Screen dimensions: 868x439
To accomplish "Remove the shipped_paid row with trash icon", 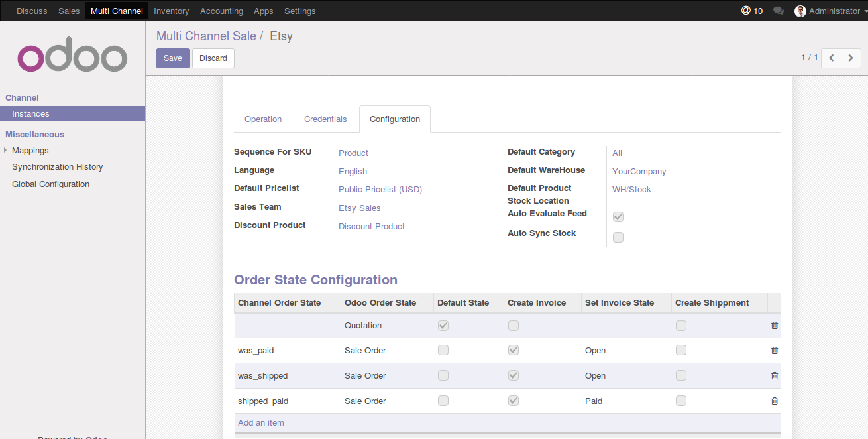I will coord(775,401).
